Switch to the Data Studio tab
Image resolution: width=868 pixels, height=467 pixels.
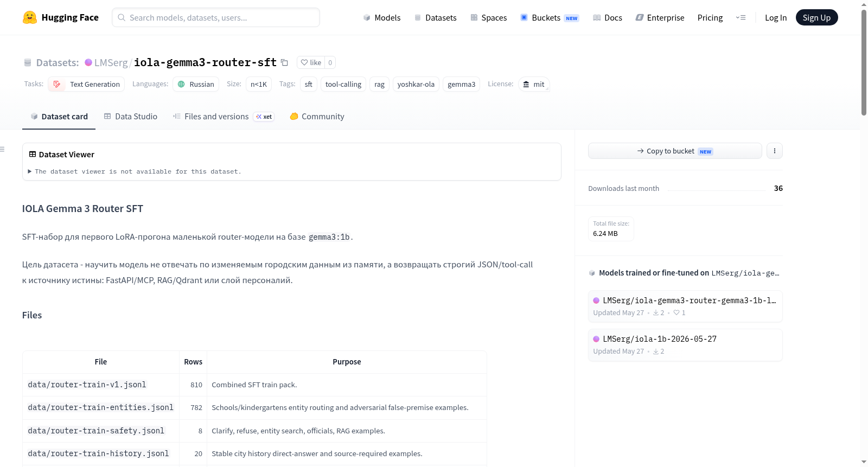(x=131, y=116)
